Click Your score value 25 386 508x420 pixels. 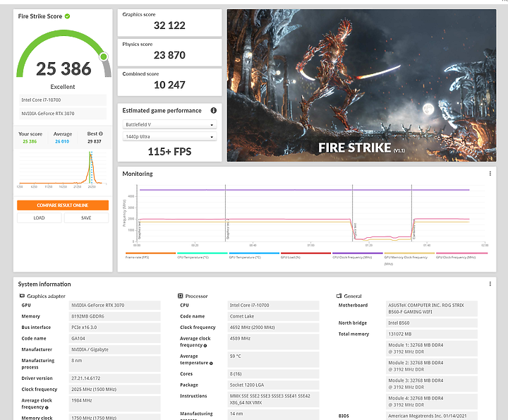coord(30,141)
